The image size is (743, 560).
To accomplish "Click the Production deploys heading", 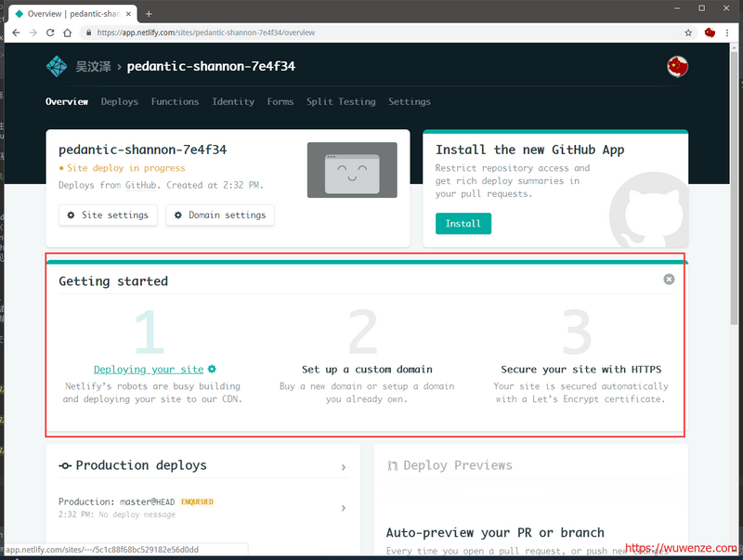I will click(x=141, y=465).
